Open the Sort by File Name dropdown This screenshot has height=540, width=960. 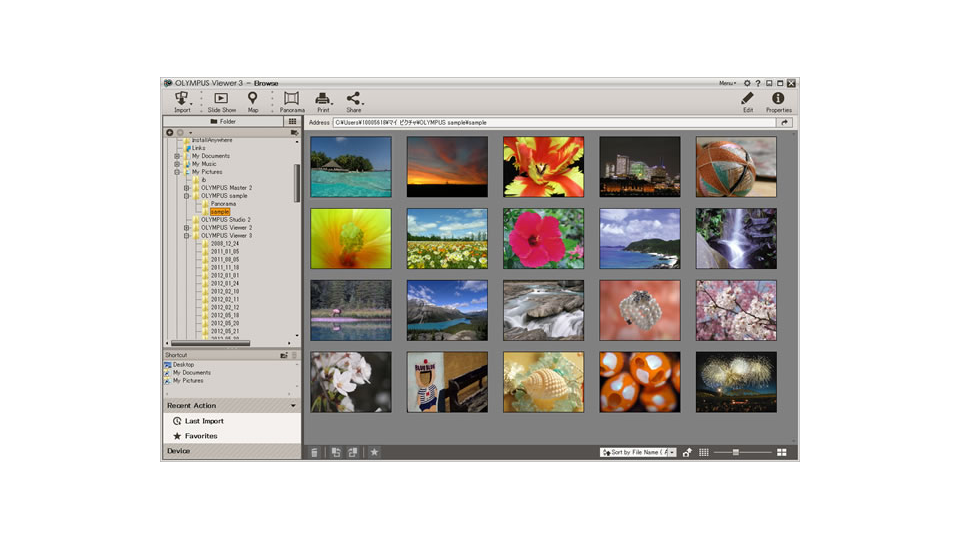pyautogui.click(x=638, y=452)
